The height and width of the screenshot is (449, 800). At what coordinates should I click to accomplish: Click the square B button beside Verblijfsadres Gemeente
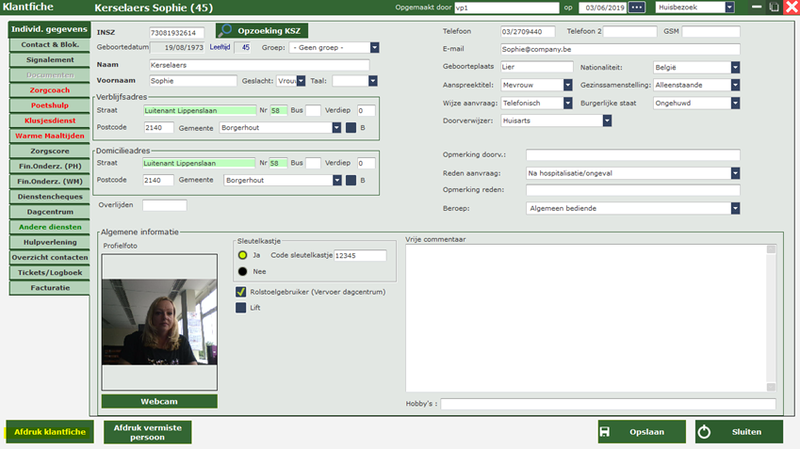[x=350, y=127]
